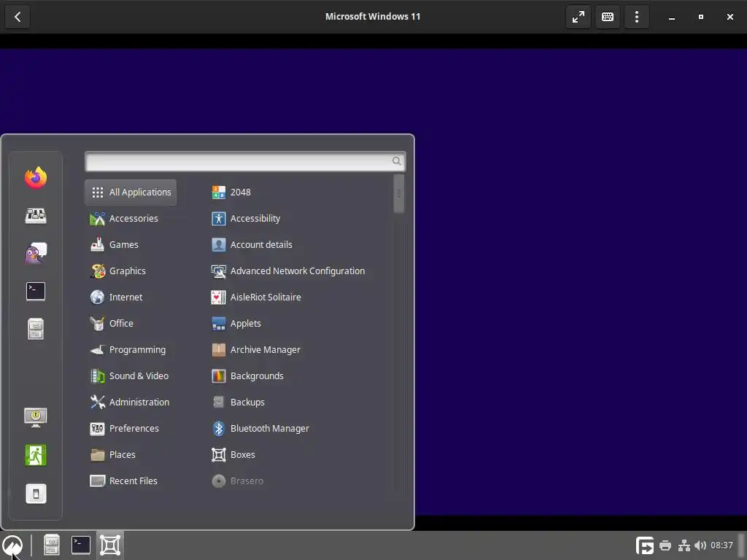Open Terminal from the favorites sidebar
This screenshot has width=747, height=560.
(x=36, y=291)
